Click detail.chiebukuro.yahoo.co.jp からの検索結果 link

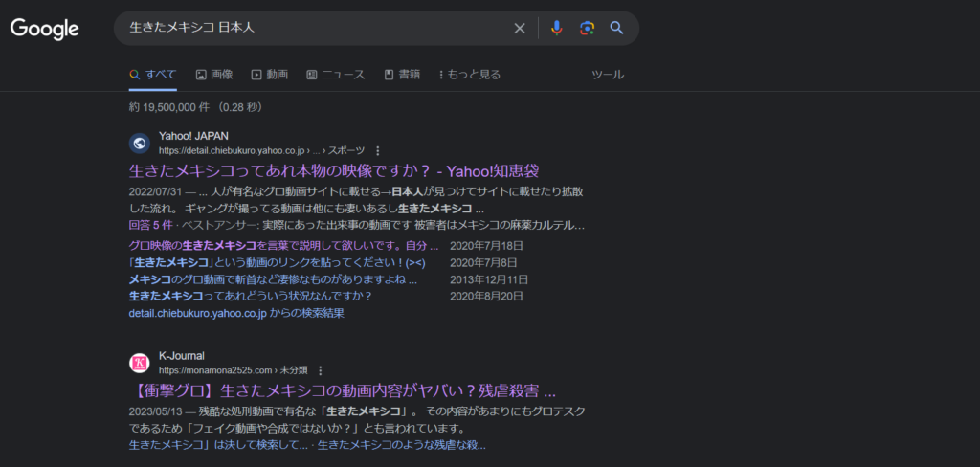[236, 313]
